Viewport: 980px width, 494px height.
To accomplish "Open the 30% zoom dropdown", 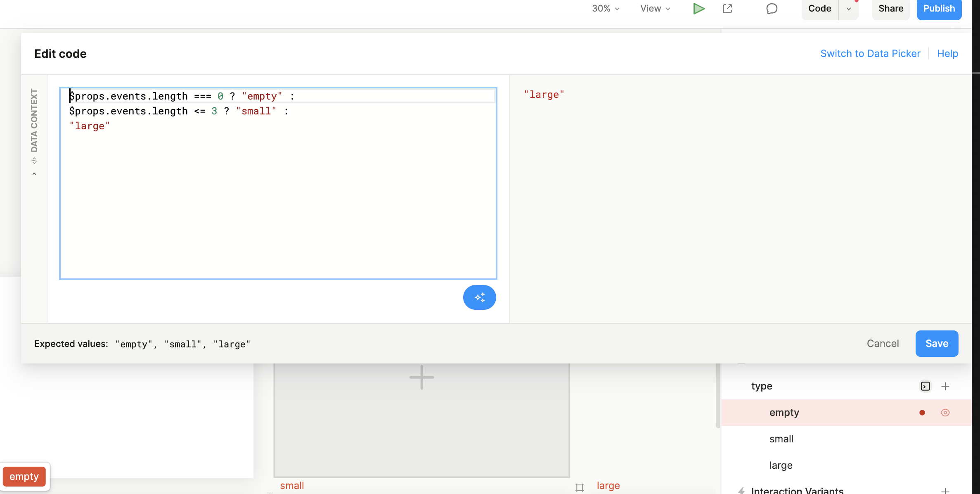I will click(x=606, y=9).
